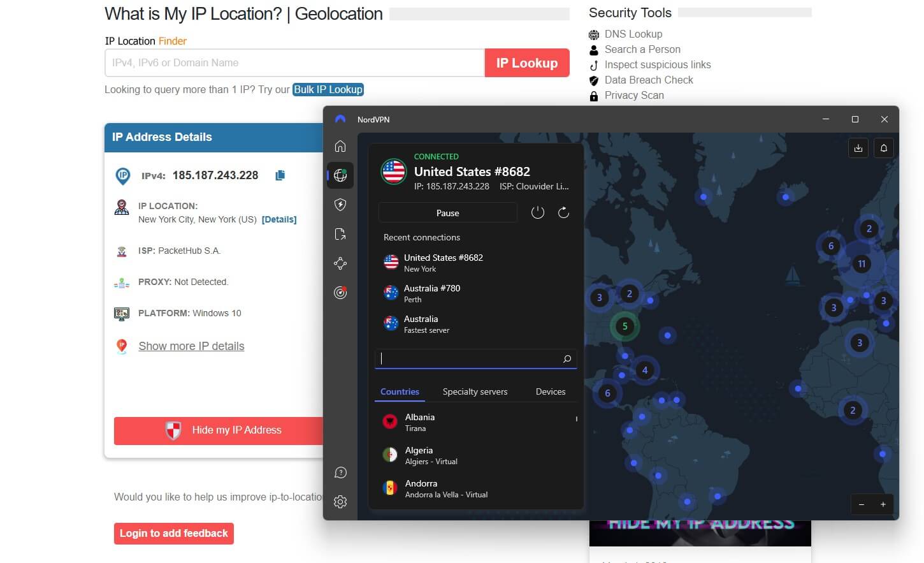The height and width of the screenshot is (563, 924).
Task: Select recent connection United States #8682
Action: tap(475, 263)
